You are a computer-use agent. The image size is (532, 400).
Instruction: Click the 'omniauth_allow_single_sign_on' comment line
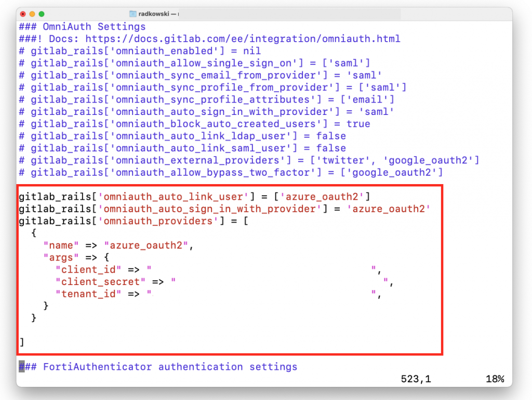(x=194, y=63)
